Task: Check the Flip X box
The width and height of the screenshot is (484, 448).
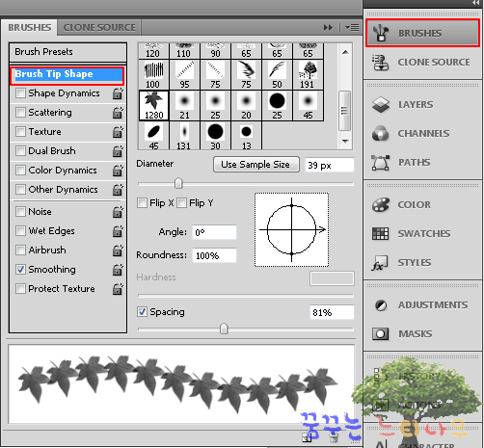Action: 142,203
